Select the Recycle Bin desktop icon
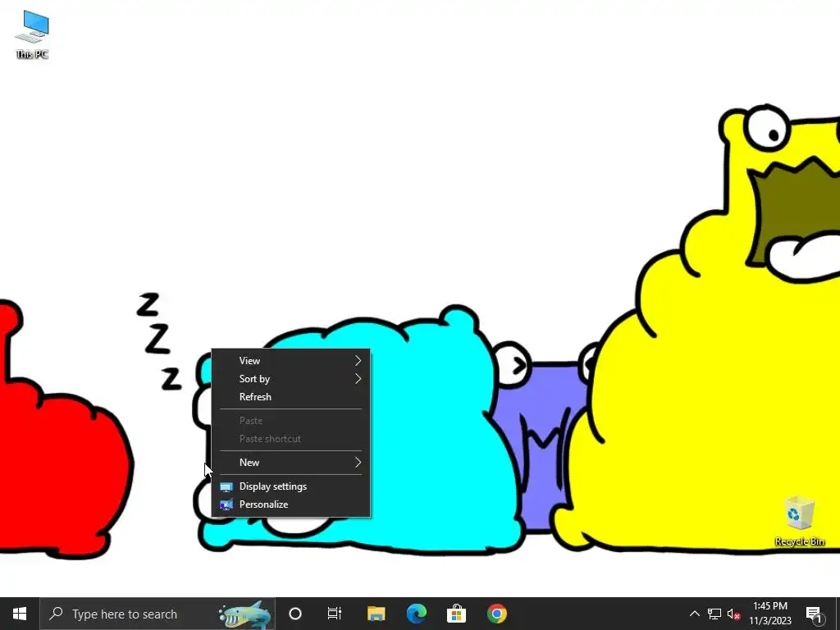 click(799, 521)
